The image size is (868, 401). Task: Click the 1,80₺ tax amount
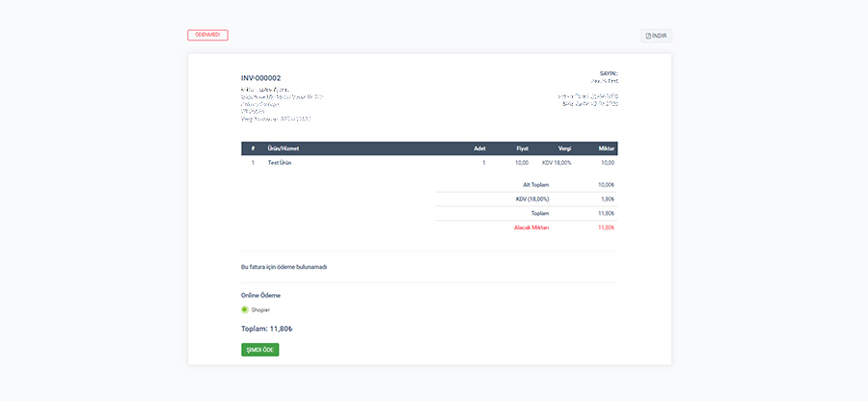tap(608, 200)
